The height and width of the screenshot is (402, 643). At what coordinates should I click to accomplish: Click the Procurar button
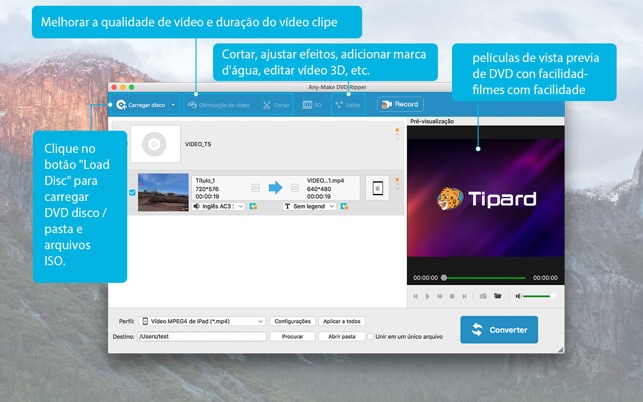pos(292,336)
